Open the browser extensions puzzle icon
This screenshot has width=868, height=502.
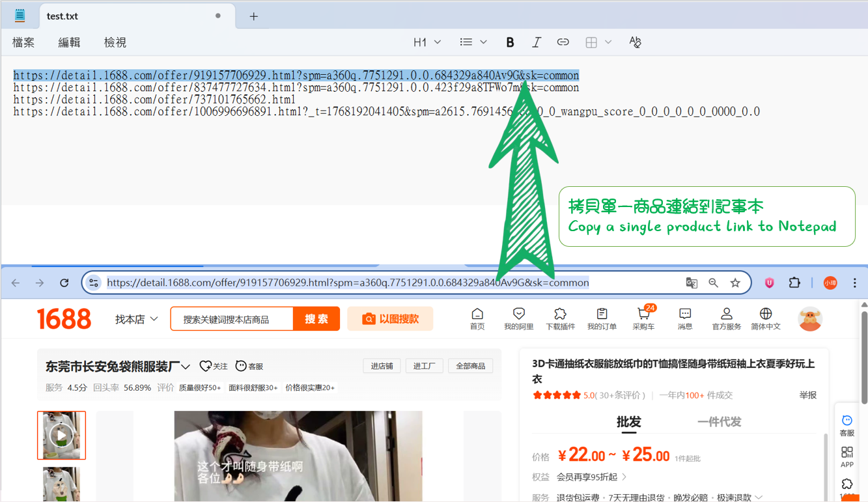794,283
